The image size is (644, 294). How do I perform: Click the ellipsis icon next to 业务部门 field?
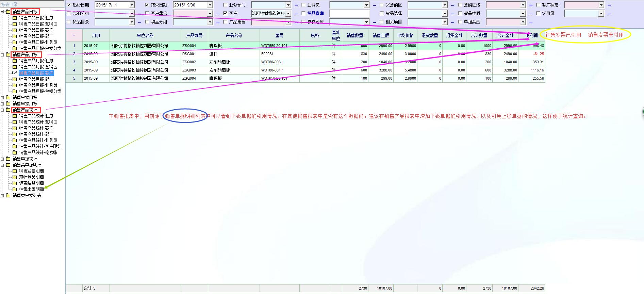[296, 5]
